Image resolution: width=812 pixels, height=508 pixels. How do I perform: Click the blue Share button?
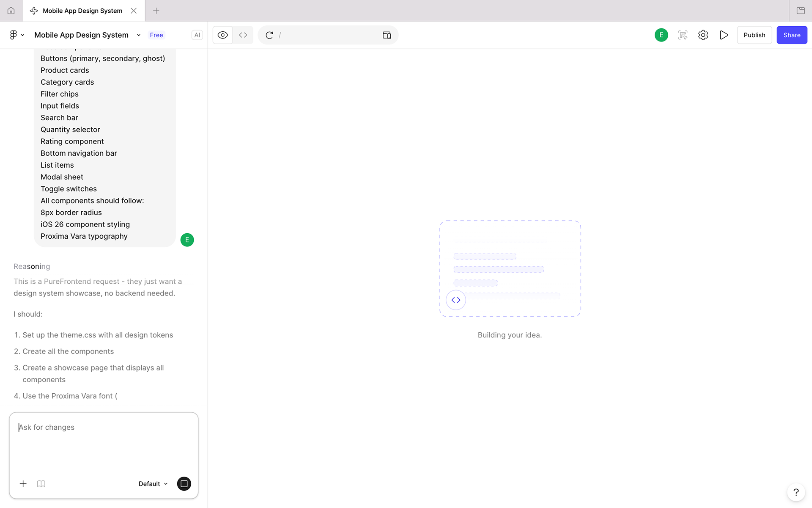tap(791, 35)
